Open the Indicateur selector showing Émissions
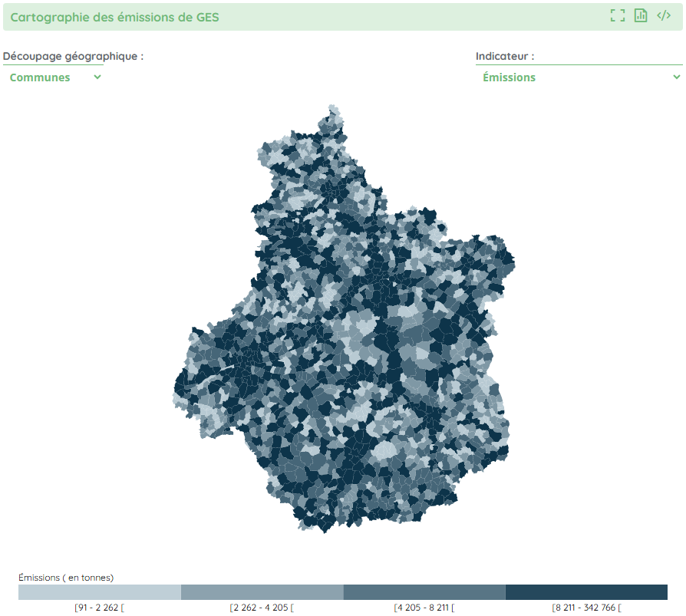686x616 pixels. point(576,77)
